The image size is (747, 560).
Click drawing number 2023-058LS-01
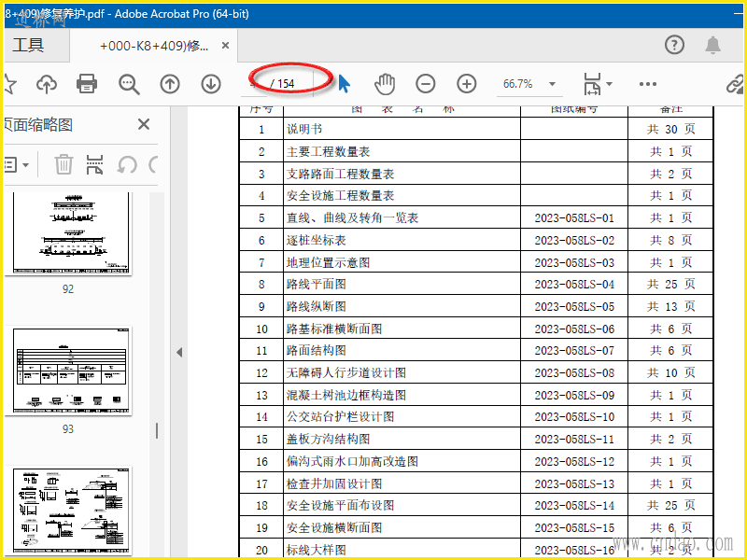574,218
